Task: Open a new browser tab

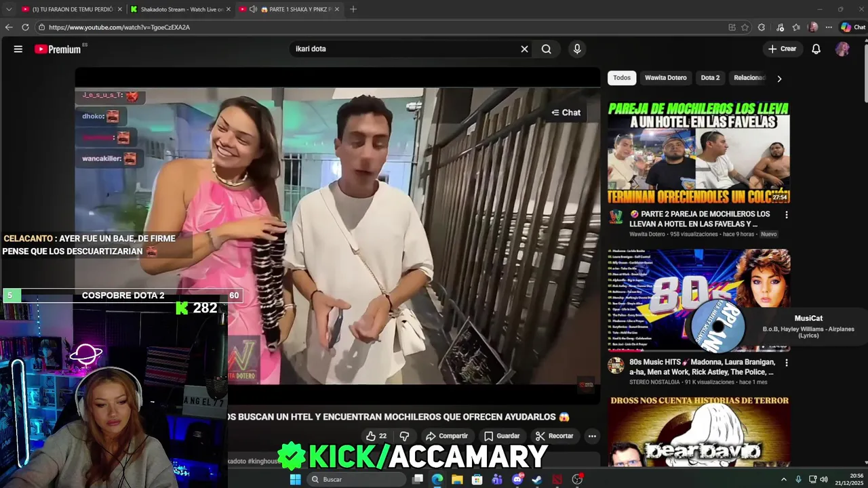Action: click(353, 9)
